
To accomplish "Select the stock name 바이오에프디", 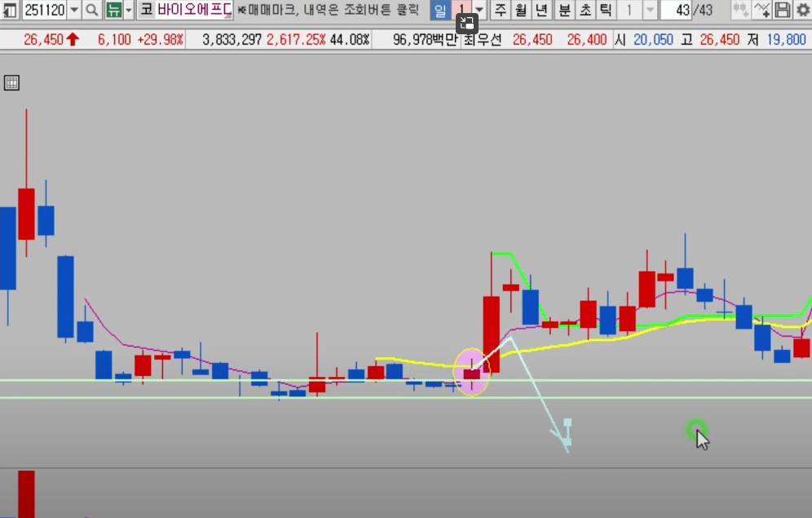I will point(194,10).
